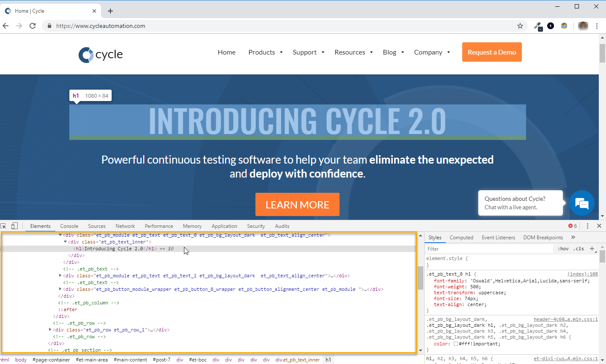Toggle the device toolbar mode in DevTools

pyautogui.click(x=14, y=226)
